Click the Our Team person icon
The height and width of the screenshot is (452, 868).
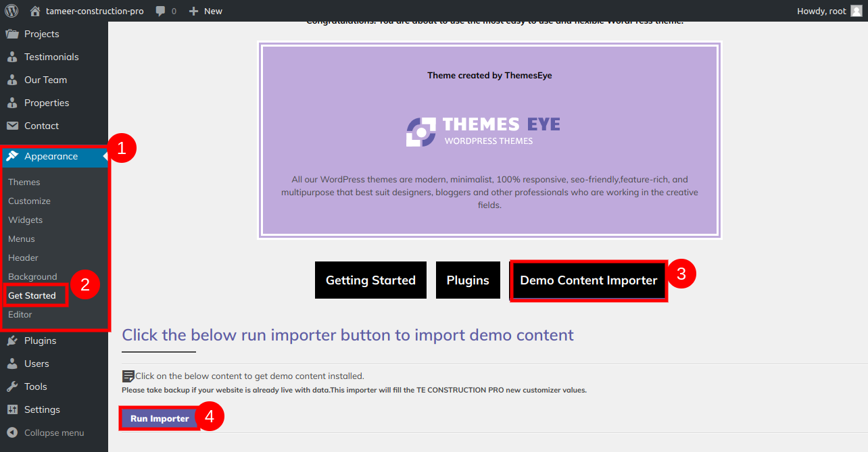tap(11, 80)
